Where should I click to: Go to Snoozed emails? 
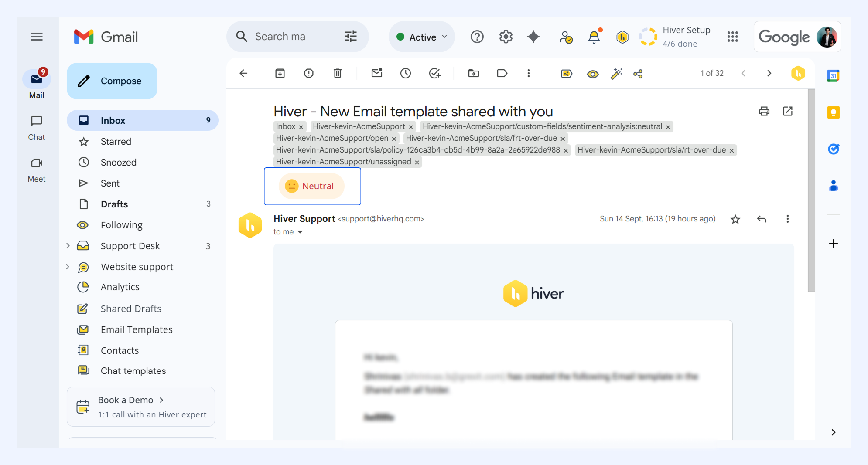click(x=143, y=162)
